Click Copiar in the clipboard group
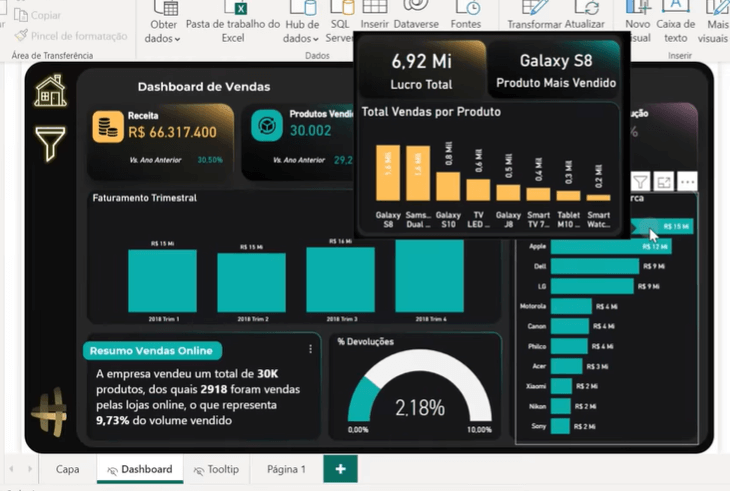 tap(38, 15)
